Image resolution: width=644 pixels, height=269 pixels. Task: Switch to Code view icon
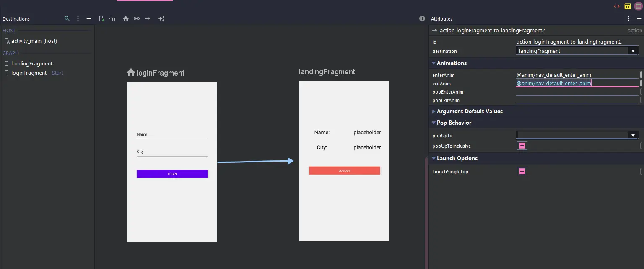(616, 6)
